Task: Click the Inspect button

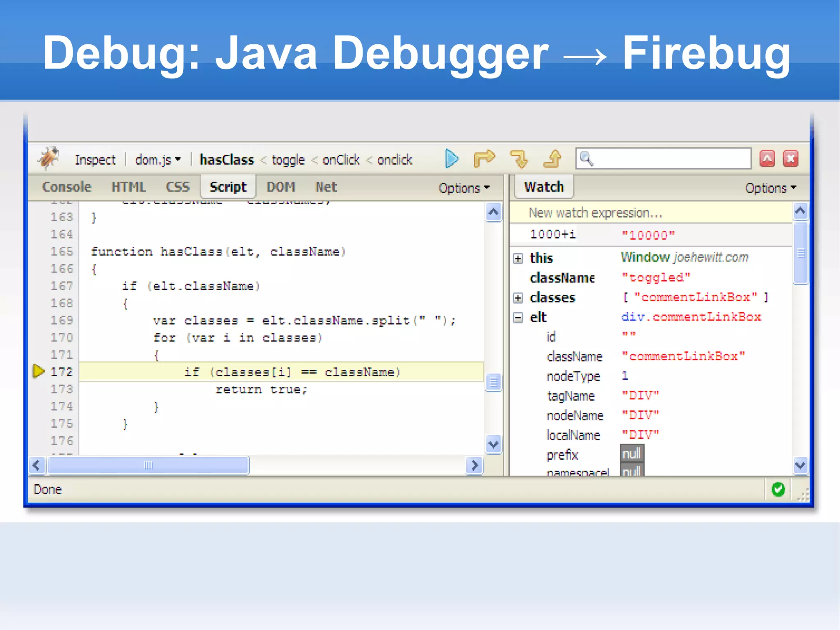Action: pos(95,160)
